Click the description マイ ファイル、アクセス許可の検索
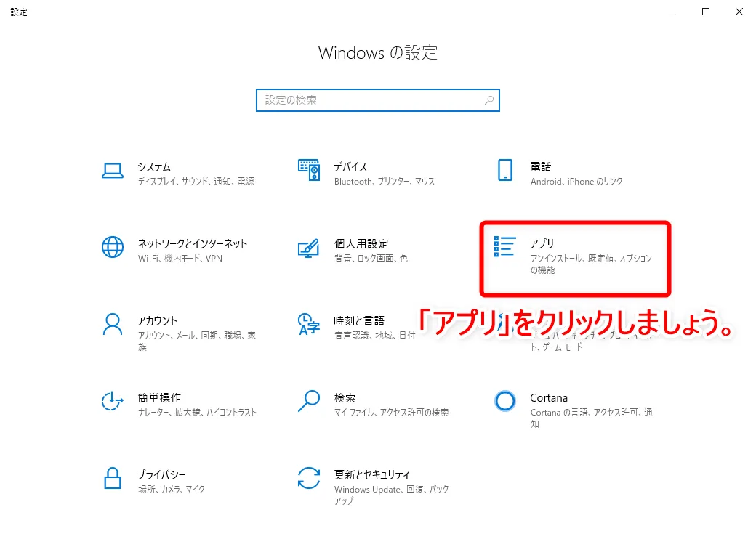The image size is (756, 555). coord(392,413)
